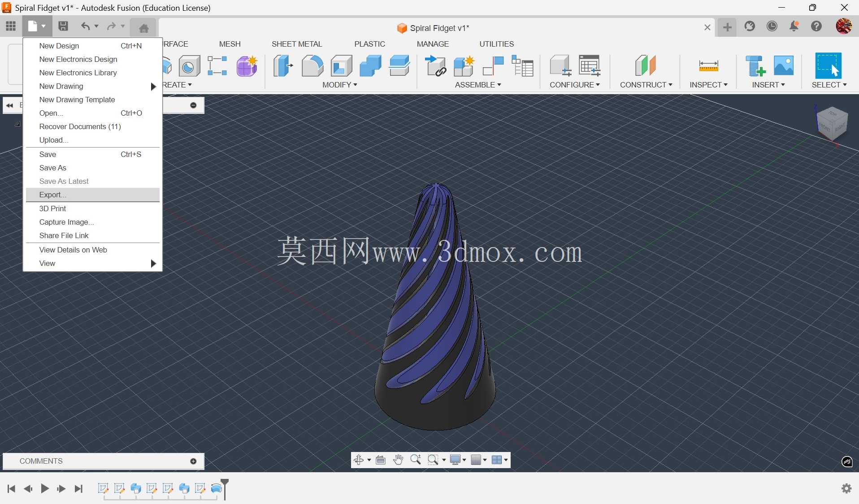859x504 pixels.
Task: Choose New Design from the File menu
Action: tap(93, 46)
